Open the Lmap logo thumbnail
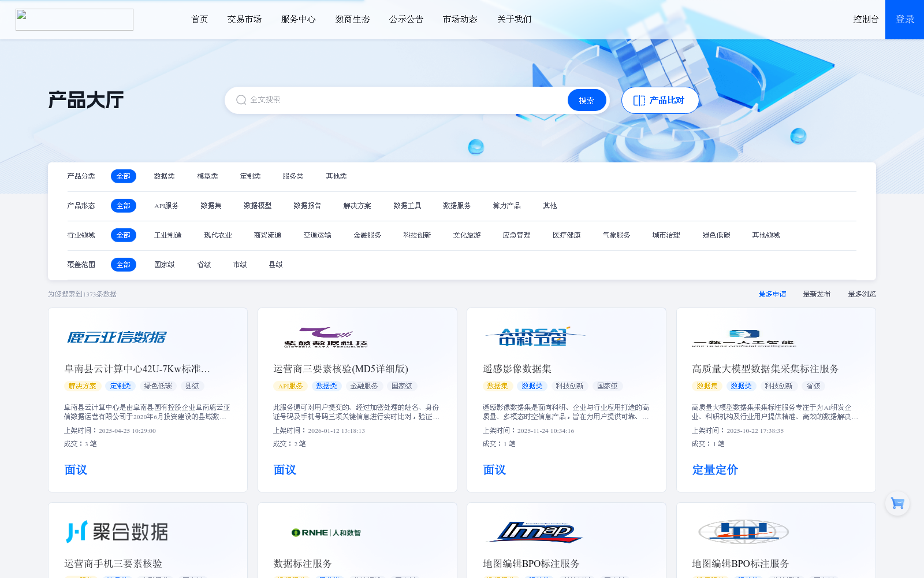 click(535, 532)
